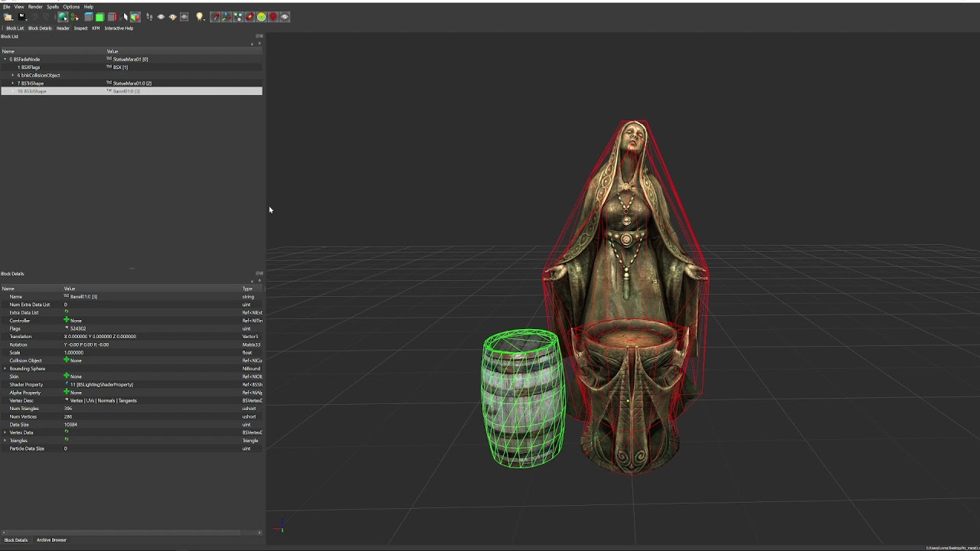This screenshot has height=551, width=980.
Task: Click green plus beside Alpha Property None
Action: [x=67, y=392]
